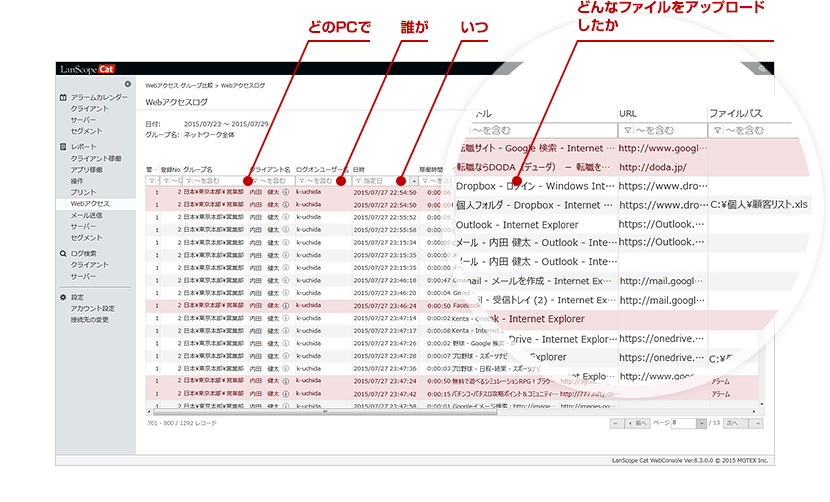Image resolution: width=830 pixels, height=502 pixels.
Task: Open クライアント稼働 report
Action: point(96,158)
